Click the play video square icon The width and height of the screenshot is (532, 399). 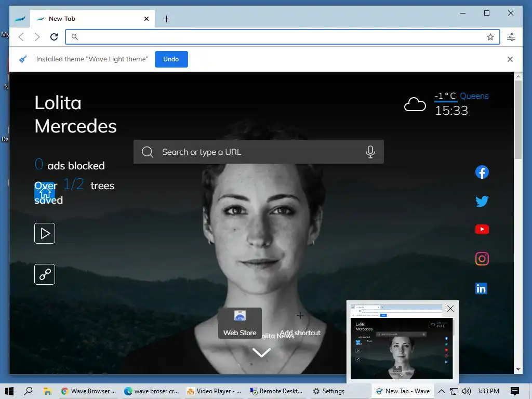45,233
